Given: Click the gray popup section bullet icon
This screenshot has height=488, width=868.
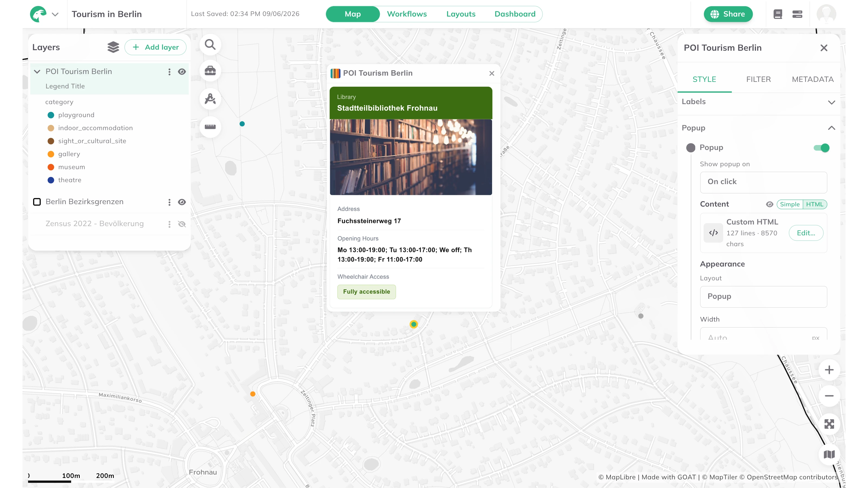Looking at the screenshot, I should pyautogui.click(x=691, y=148).
